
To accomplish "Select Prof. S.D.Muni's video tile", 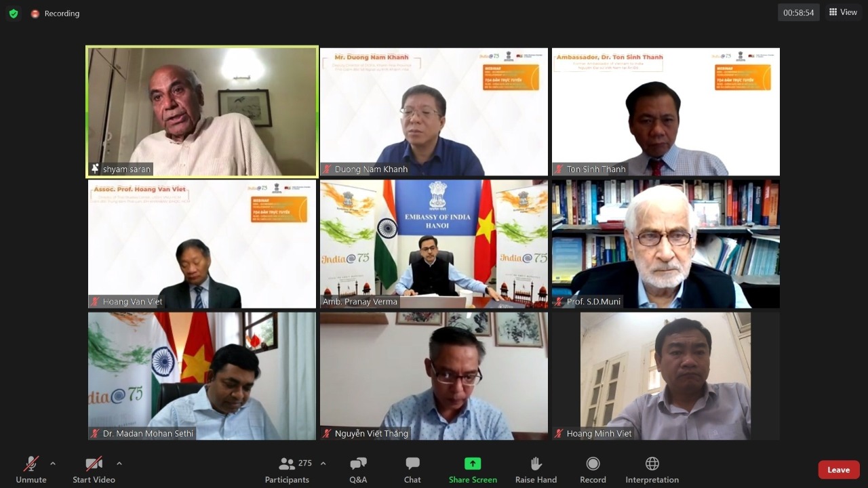I will coord(666,244).
